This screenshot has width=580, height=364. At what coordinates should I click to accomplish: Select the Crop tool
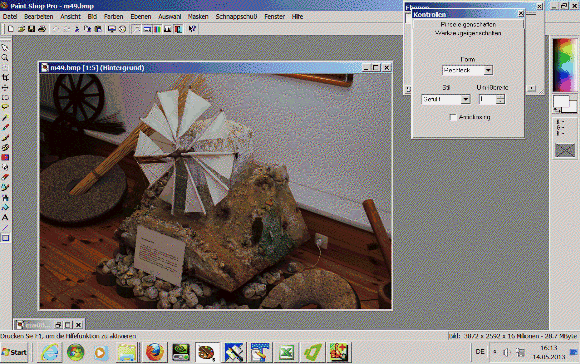point(5,78)
